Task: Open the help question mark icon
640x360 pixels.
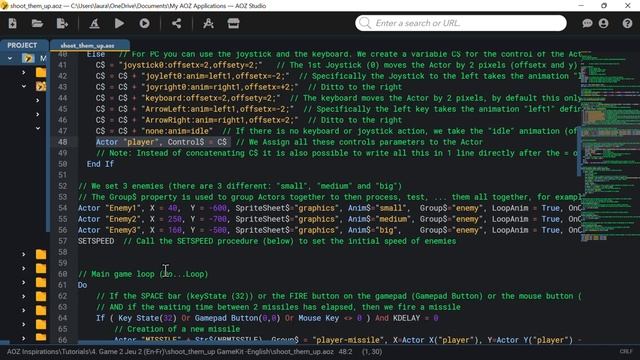Action: click(x=627, y=23)
